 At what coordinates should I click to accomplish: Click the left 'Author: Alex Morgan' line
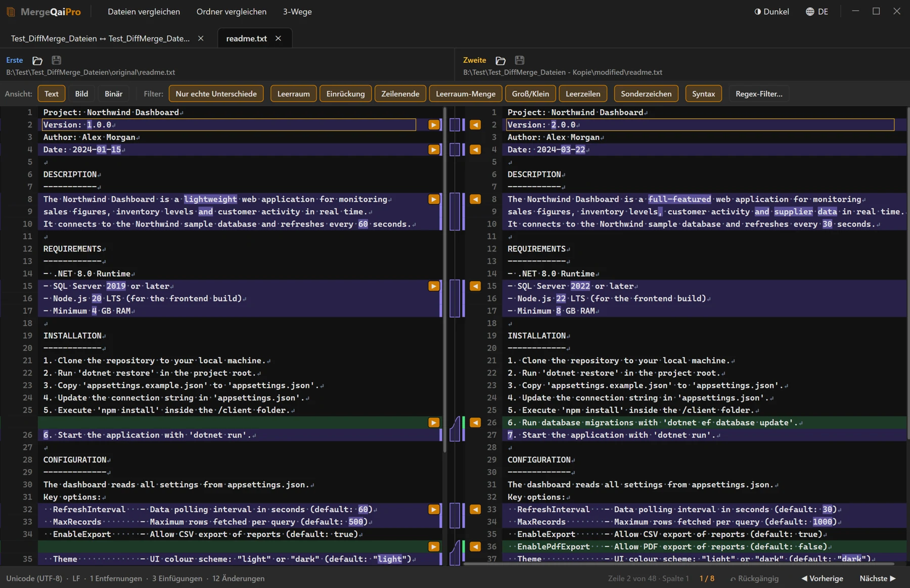tap(92, 137)
